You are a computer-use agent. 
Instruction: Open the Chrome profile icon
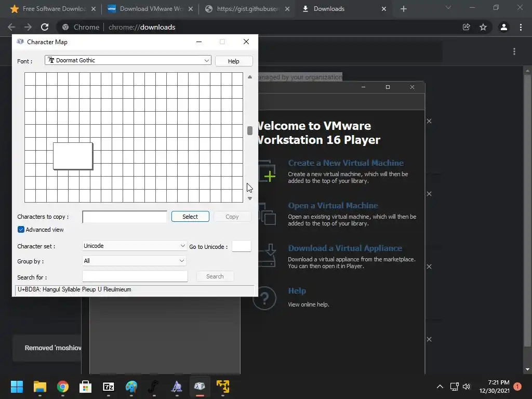(504, 27)
